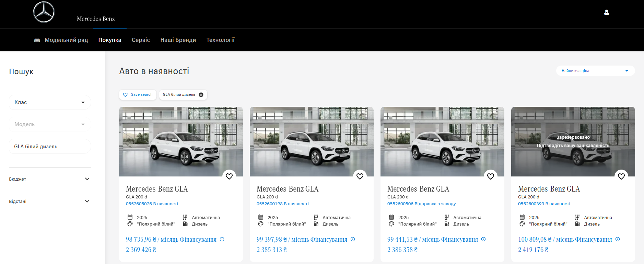Screen dimensions: 644x264
Task: Click the price 2 386 358 ₴
Action: (402, 250)
